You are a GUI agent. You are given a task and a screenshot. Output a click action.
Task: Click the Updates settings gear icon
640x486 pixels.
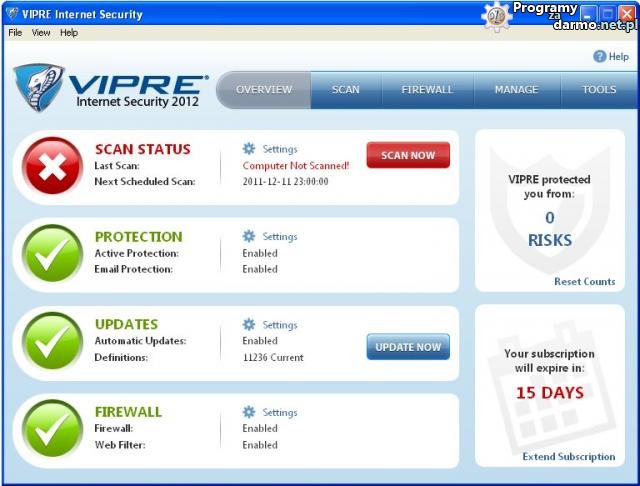249,325
